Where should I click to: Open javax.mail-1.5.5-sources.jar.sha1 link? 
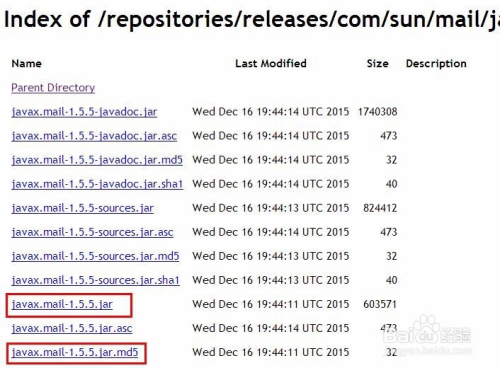[96, 280]
